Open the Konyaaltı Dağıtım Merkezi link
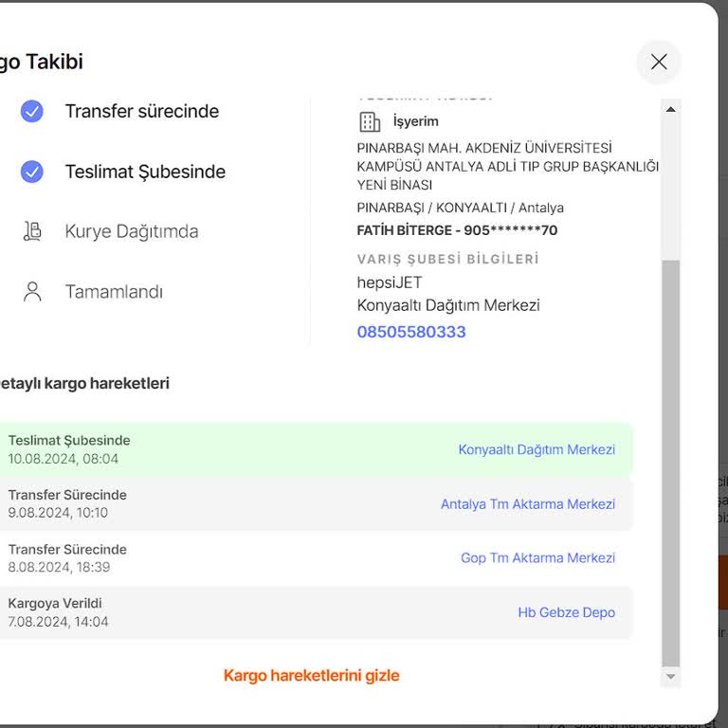Viewport: 728px width, 728px height. point(537,449)
